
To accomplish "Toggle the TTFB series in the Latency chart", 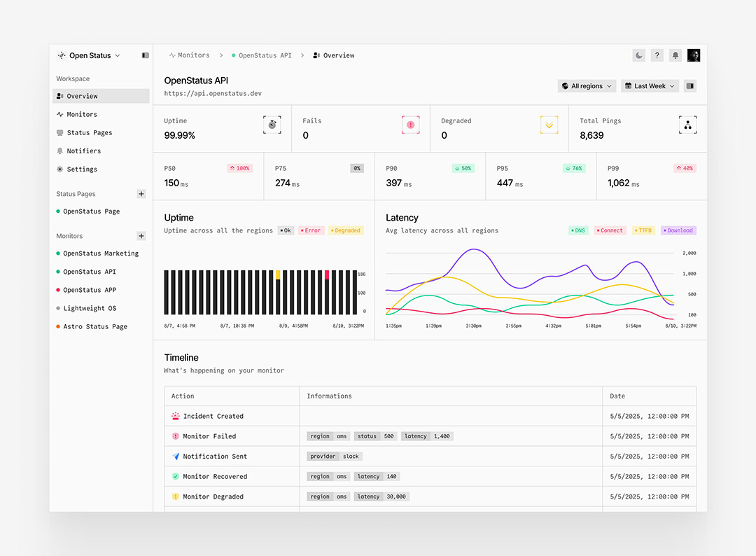I will 643,230.
